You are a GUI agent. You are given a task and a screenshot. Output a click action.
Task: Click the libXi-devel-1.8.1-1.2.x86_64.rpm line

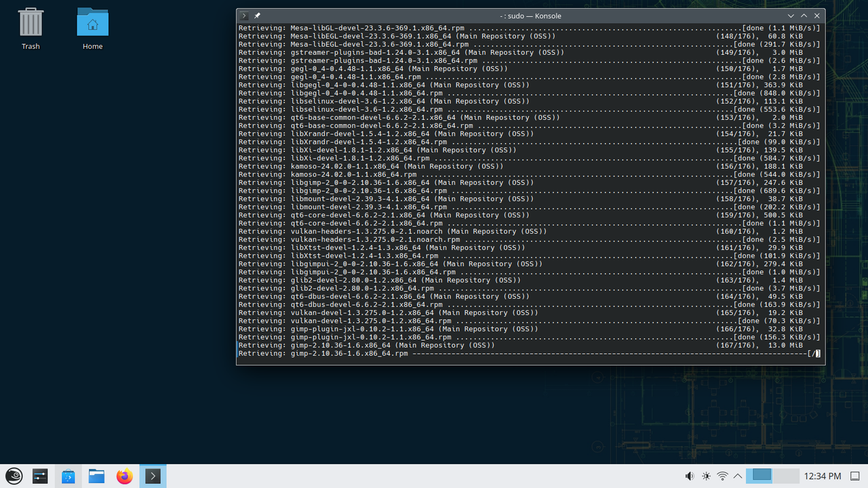coord(529,158)
